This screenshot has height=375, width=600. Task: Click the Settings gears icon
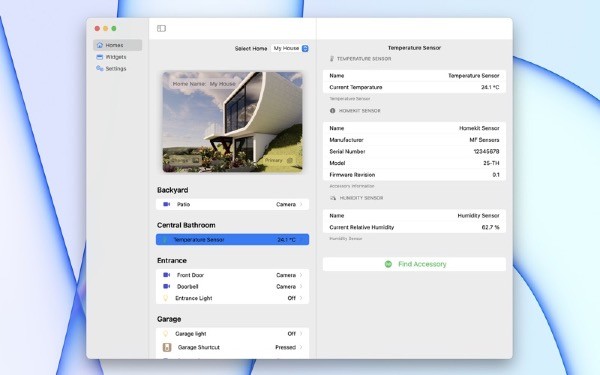100,68
